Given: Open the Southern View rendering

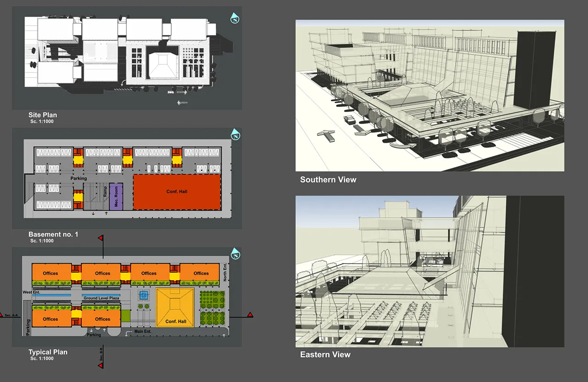Looking at the screenshot, I should (430, 95).
